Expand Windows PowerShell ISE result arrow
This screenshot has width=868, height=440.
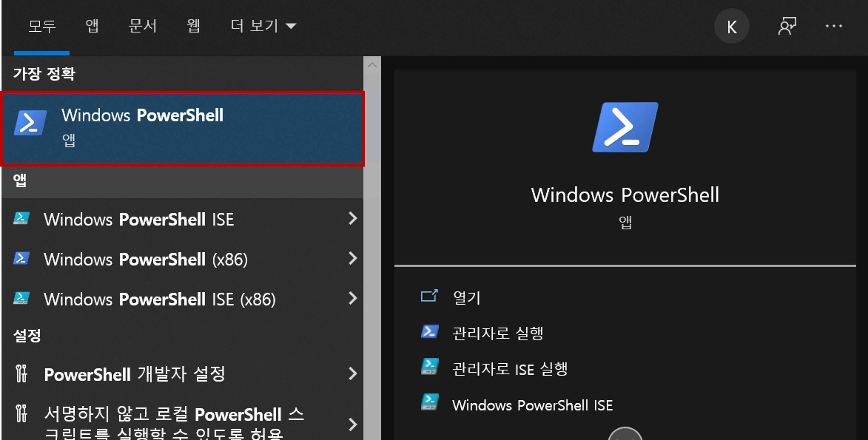pyautogui.click(x=353, y=219)
